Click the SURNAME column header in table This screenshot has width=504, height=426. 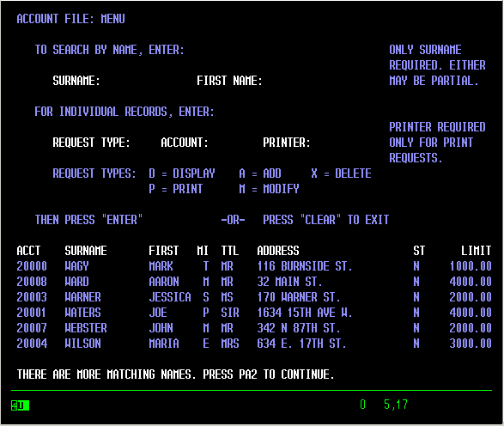click(x=86, y=251)
